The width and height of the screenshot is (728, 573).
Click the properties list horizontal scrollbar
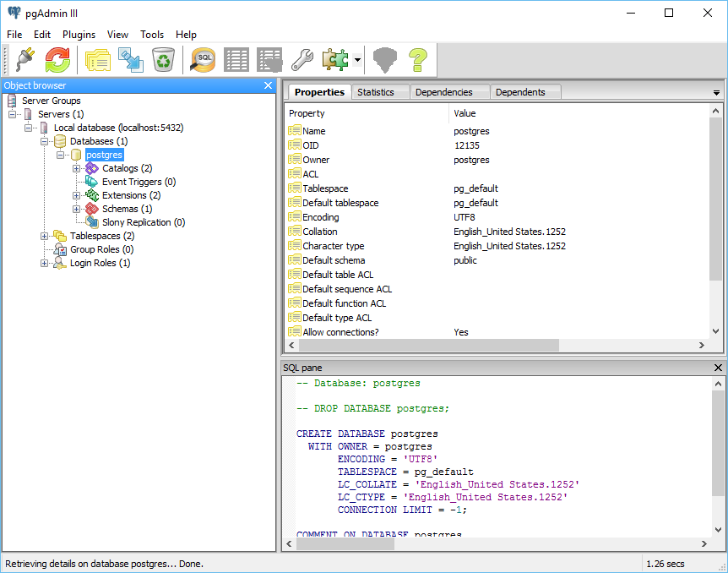429,346
